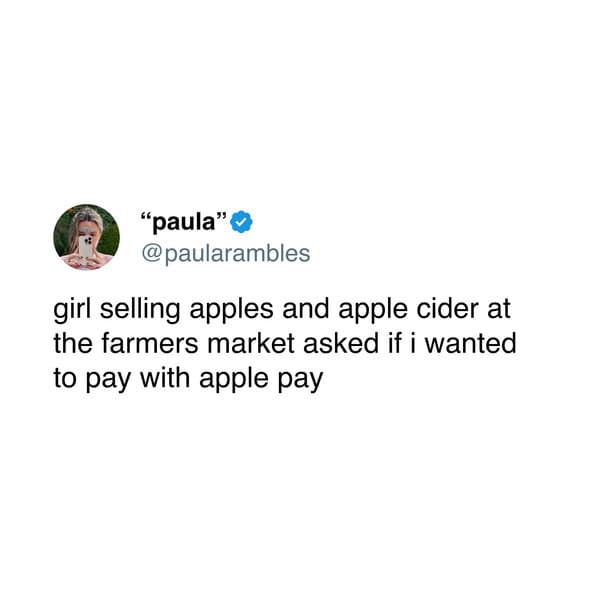The height and width of the screenshot is (599, 599).
Task: Click the word "to" starting the last line
Action: point(65,378)
